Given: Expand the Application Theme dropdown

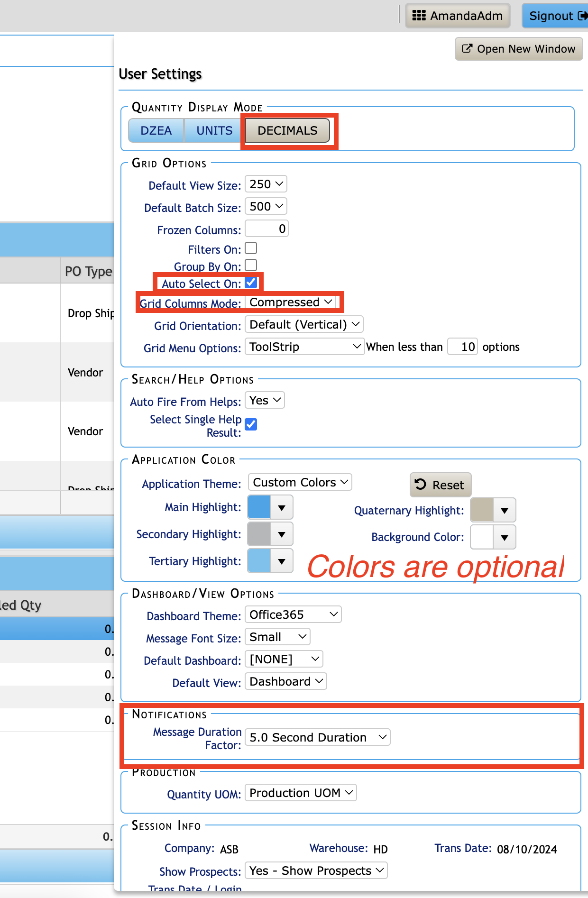Looking at the screenshot, I should tap(300, 482).
